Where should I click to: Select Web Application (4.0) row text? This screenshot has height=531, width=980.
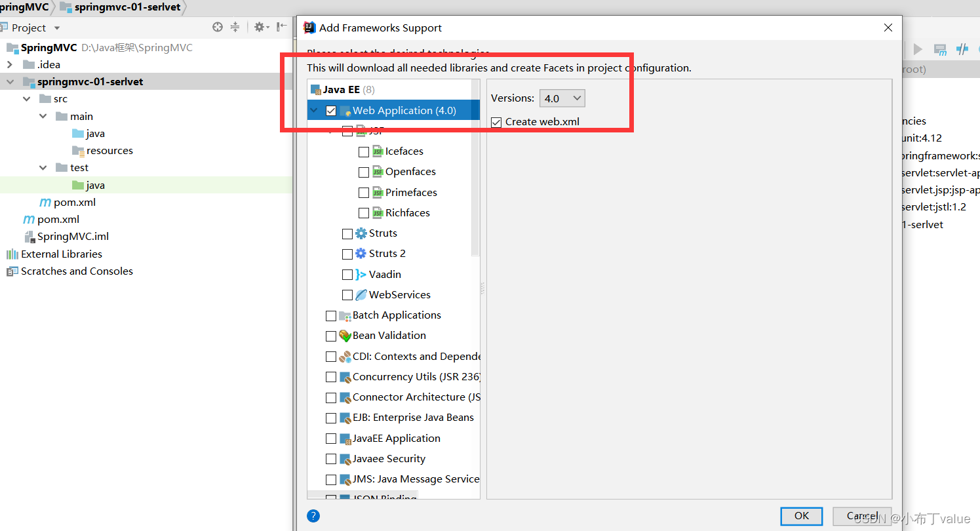coord(404,111)
